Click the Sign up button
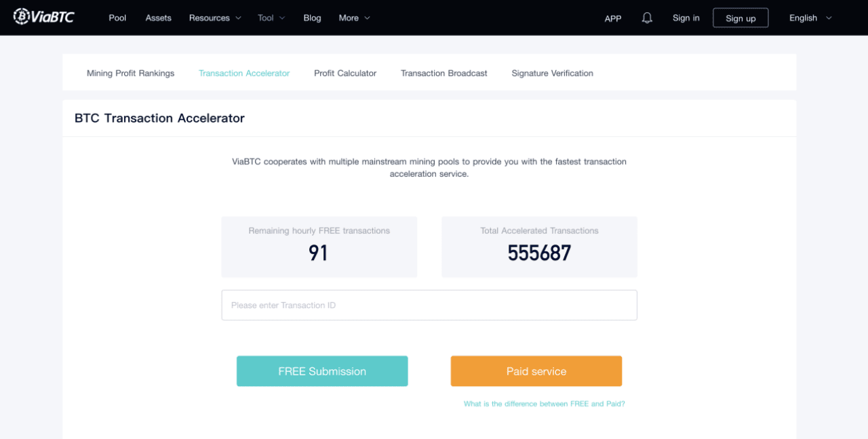868x439 pixels. (x=741, y=18)
